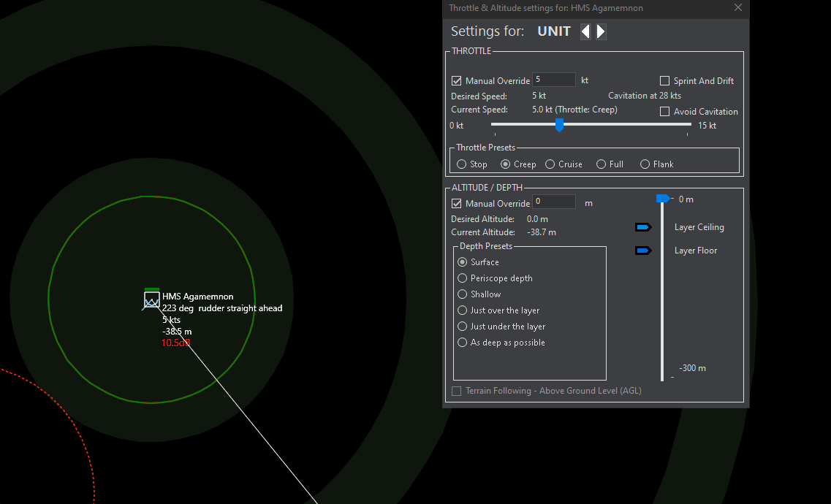Click the throttle speed input field

[554, 80]
